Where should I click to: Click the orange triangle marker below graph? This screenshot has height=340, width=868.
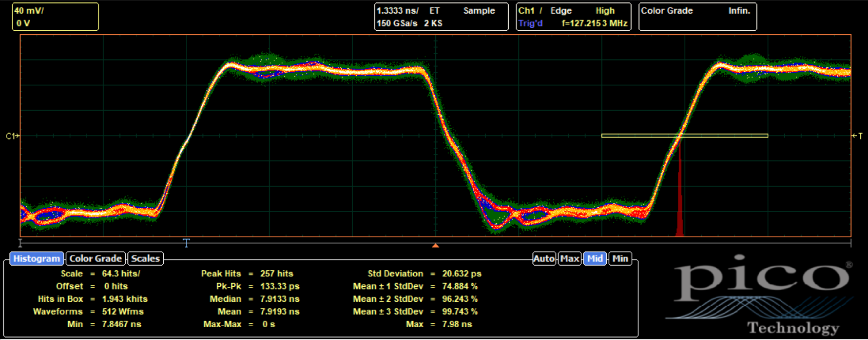tap(435, 245)
